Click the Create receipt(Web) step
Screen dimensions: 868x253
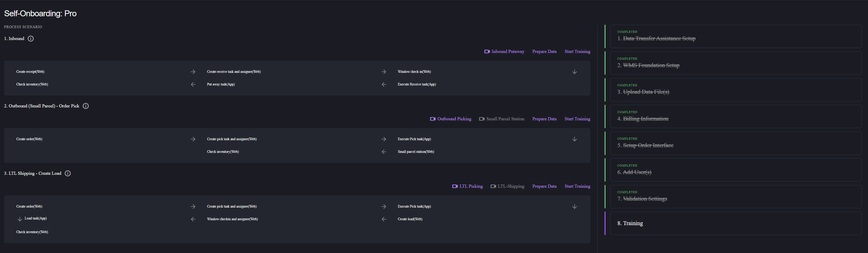point(30,72)
